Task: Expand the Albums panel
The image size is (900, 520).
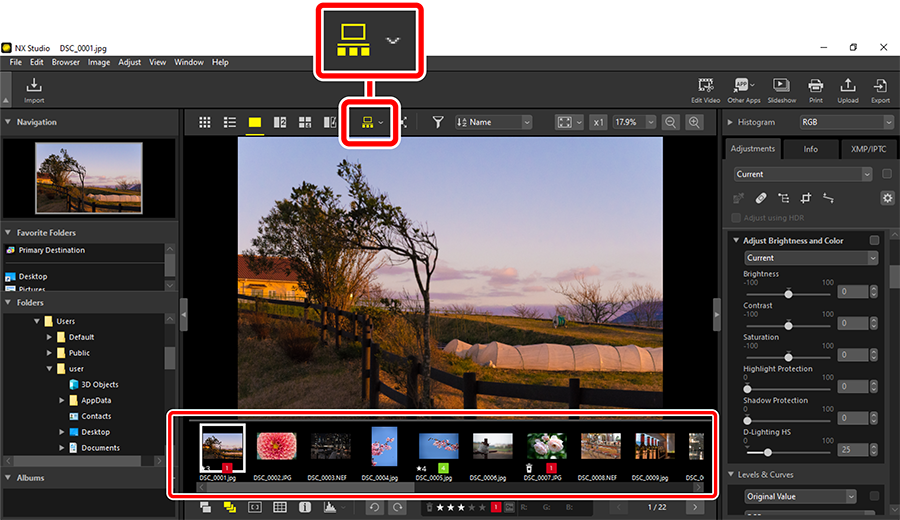Action: point(8,478)
